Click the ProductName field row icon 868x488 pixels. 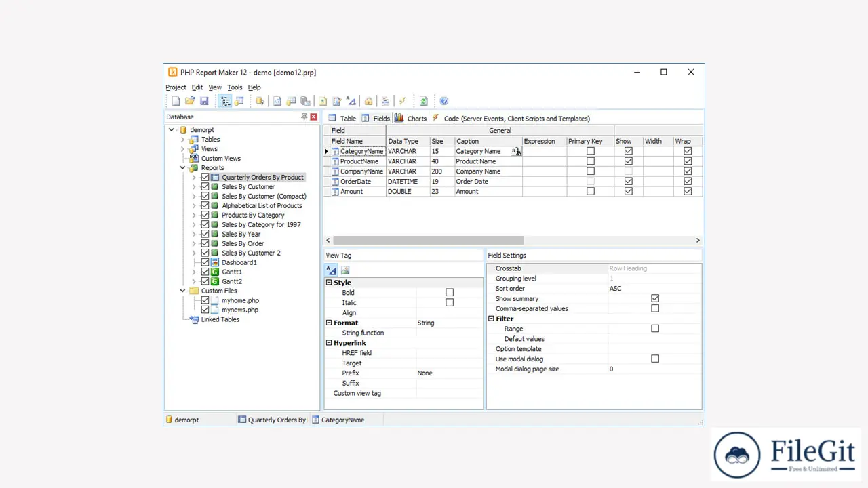[335, 161]
